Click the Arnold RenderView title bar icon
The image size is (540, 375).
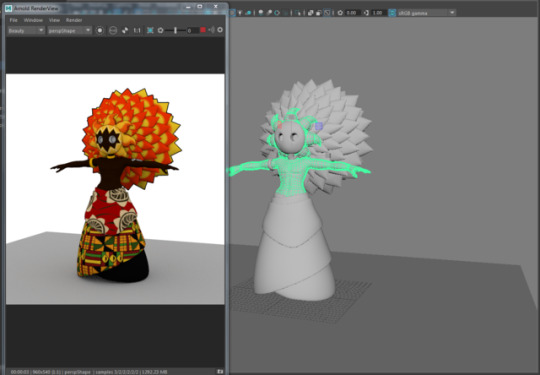point(9,8)
